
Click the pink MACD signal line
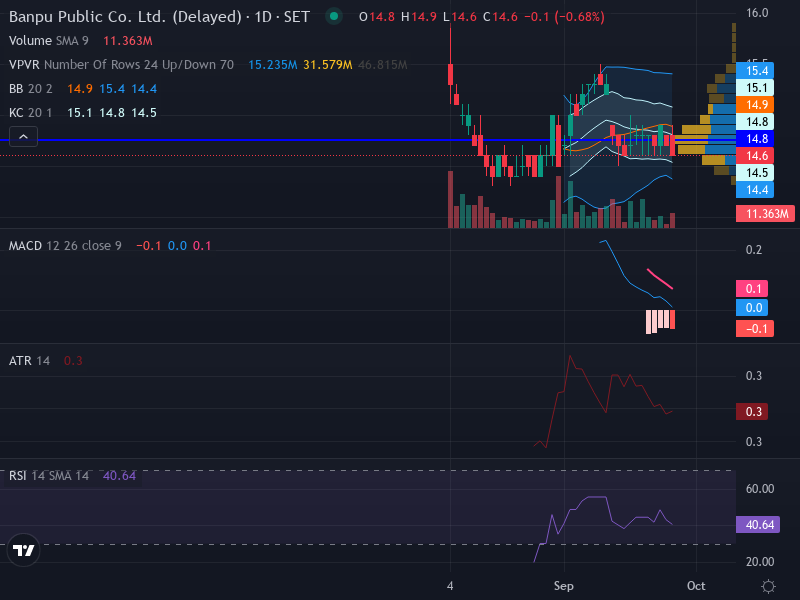(660, 279)
